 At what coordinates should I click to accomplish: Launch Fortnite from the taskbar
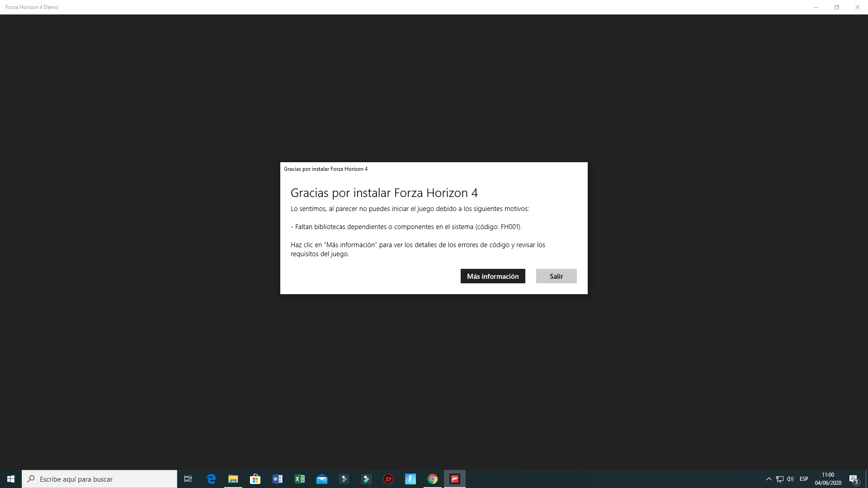pos(410,479)
